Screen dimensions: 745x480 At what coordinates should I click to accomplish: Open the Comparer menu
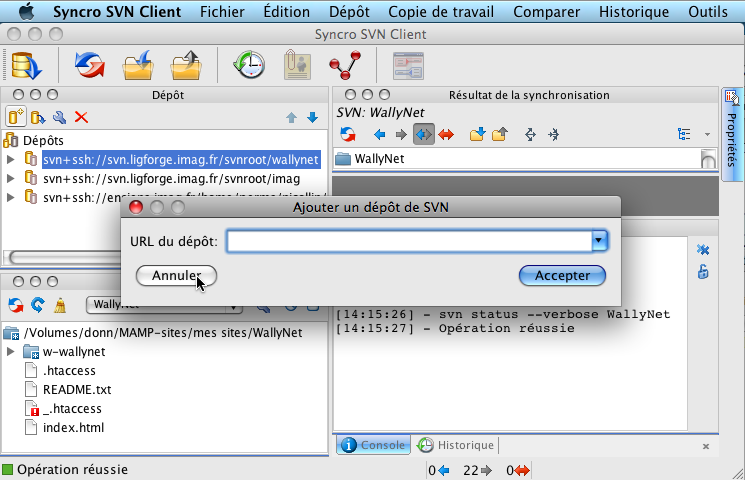click(x=546, y=11)
